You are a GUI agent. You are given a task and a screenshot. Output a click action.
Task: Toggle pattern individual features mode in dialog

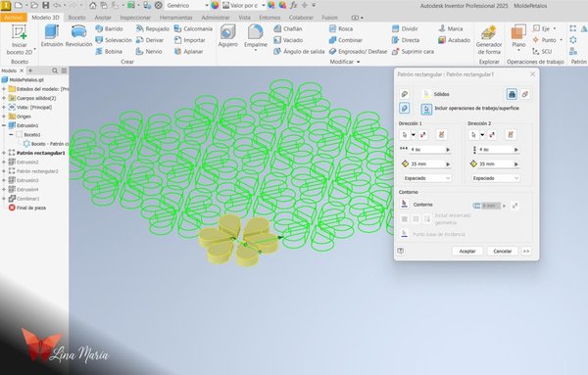pyautogui.click(x=404, y=94)
